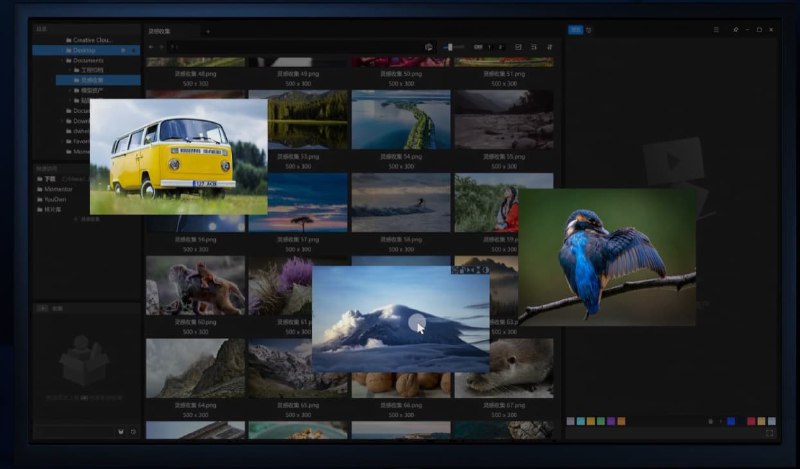Select the walnuts thumbnail 66.png

pyautogui.click(x=401, y=385)
